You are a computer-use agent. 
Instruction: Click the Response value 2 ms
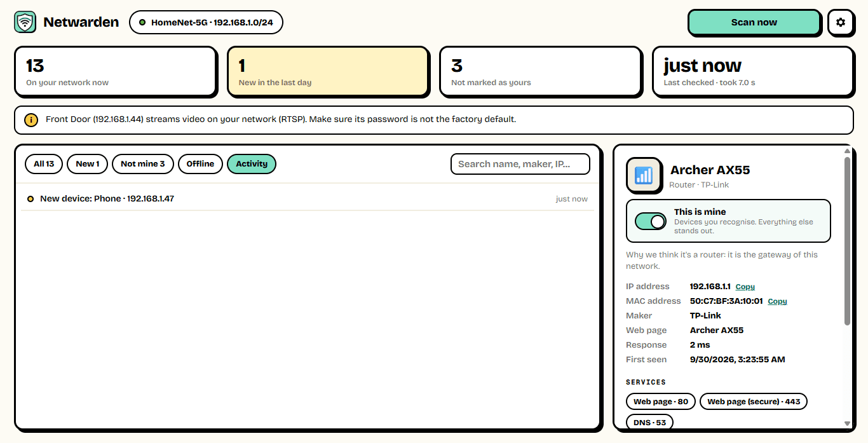pos(700,345)
